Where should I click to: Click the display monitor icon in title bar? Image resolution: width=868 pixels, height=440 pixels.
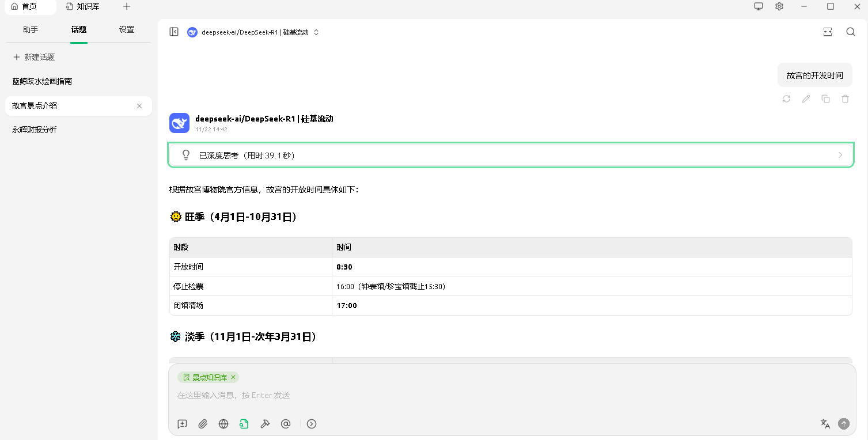click(759, 6)
